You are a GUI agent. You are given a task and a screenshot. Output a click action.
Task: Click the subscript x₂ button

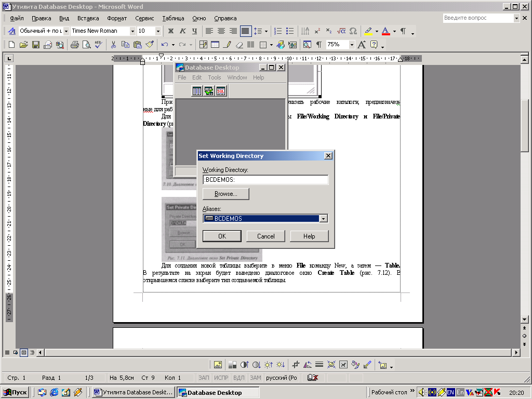329,31
